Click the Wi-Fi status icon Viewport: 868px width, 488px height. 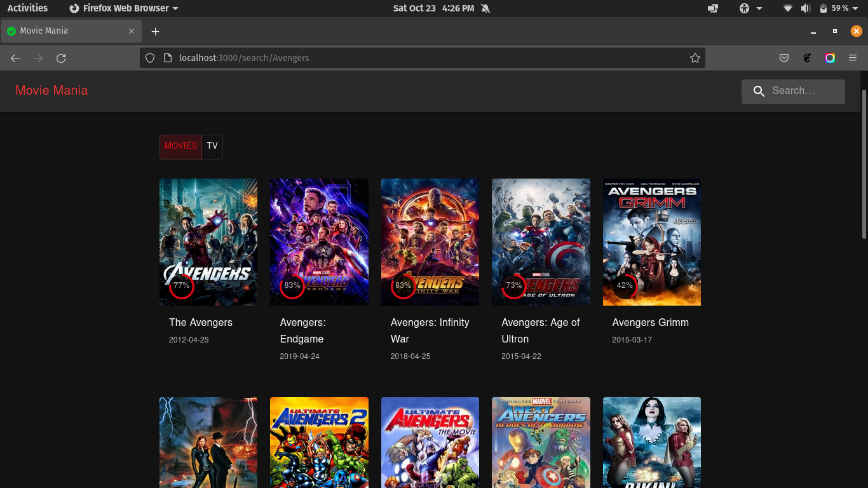pyautogui.click(x=788, y=8)
